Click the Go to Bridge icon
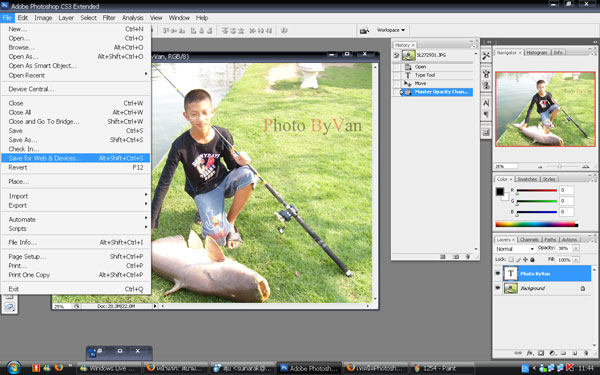 coord(364,30)
